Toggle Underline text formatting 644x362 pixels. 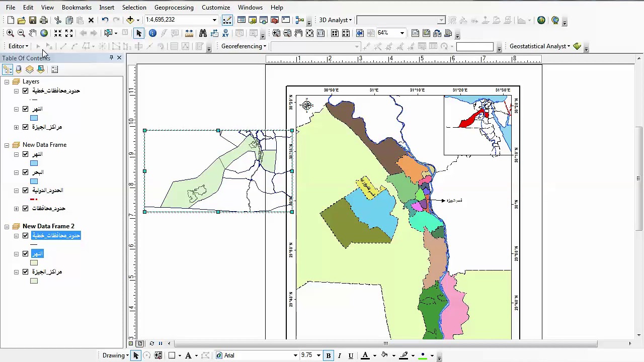pos(351,355)
